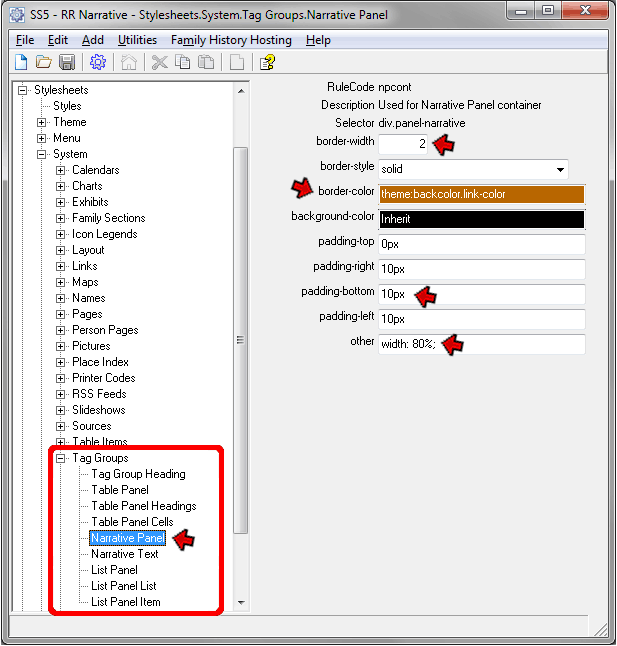Select Table Panel Cells tree item

132,522
